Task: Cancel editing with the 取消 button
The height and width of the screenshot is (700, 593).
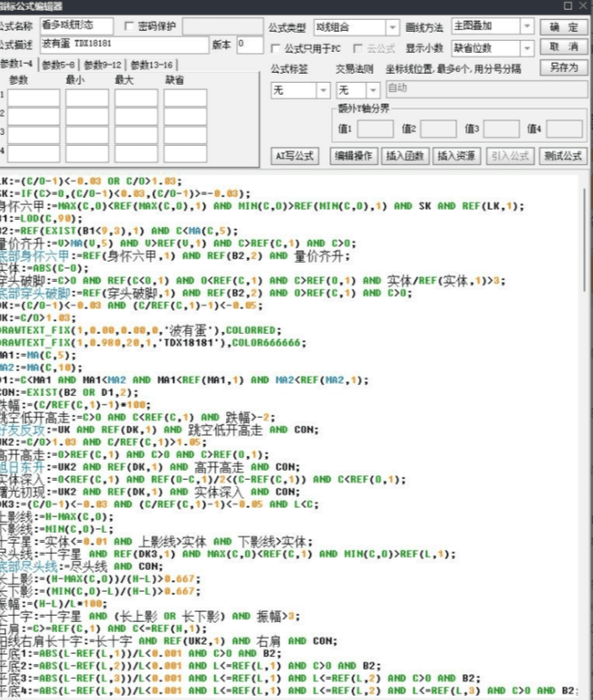Action: pos(564,47)
